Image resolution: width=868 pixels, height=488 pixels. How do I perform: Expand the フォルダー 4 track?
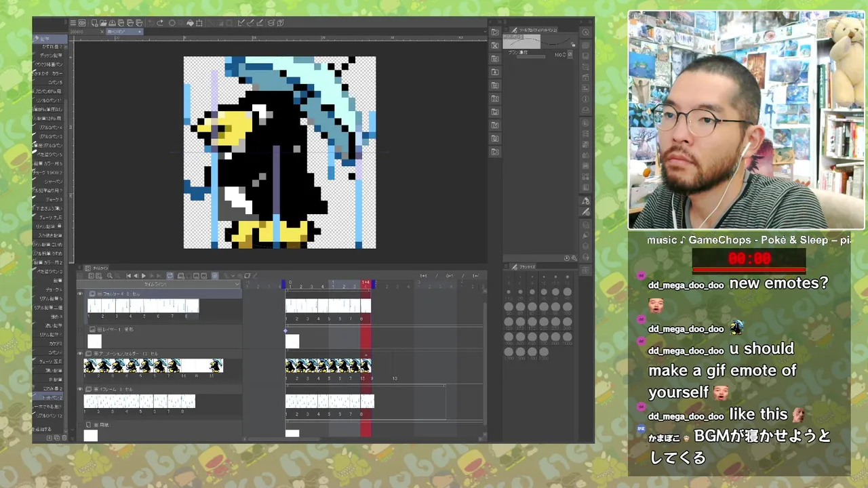[99, 294]
